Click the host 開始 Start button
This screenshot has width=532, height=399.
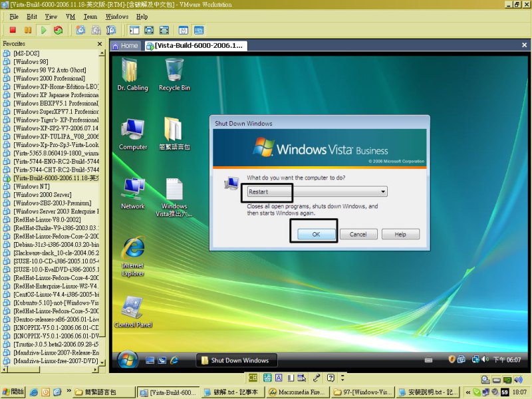(13, 392)
